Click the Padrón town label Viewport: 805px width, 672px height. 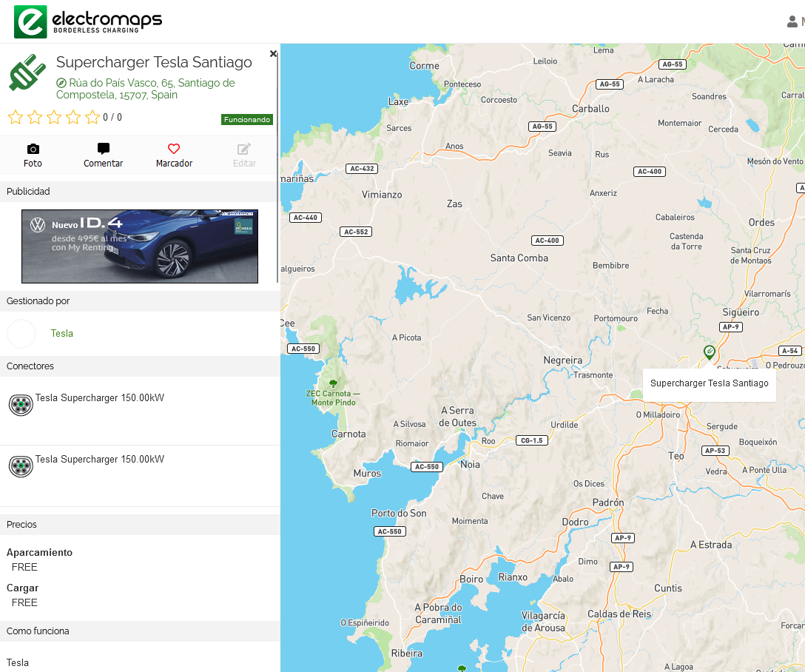tap(608, 503)
